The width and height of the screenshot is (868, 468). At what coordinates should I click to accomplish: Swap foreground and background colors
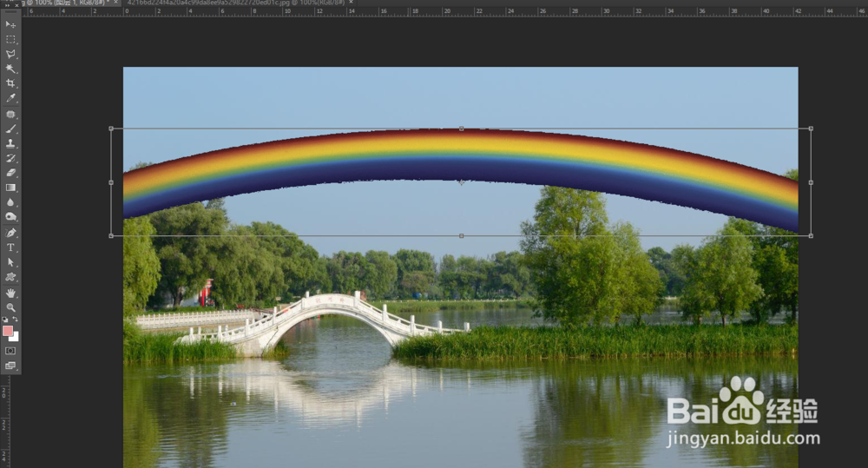coord(16,320)
